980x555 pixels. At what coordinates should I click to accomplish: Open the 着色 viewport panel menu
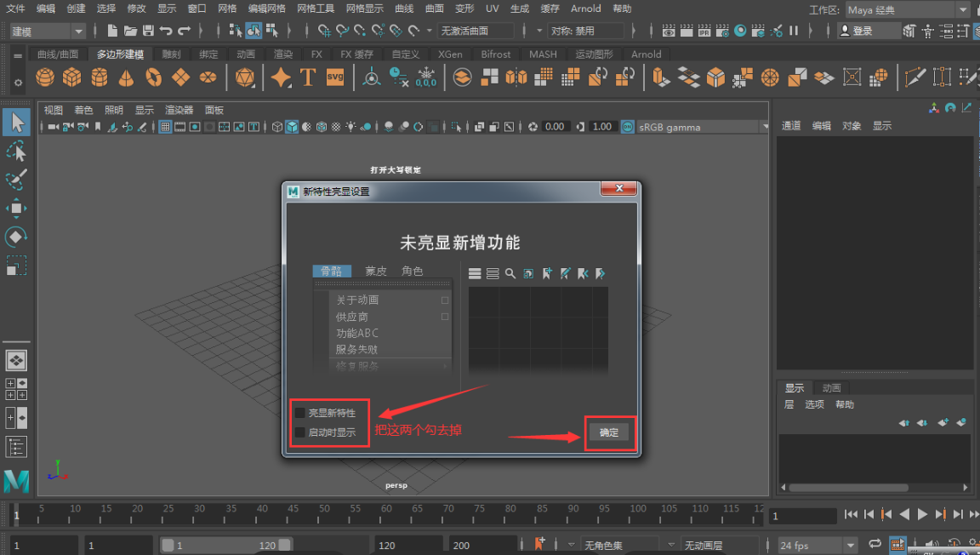83,110
